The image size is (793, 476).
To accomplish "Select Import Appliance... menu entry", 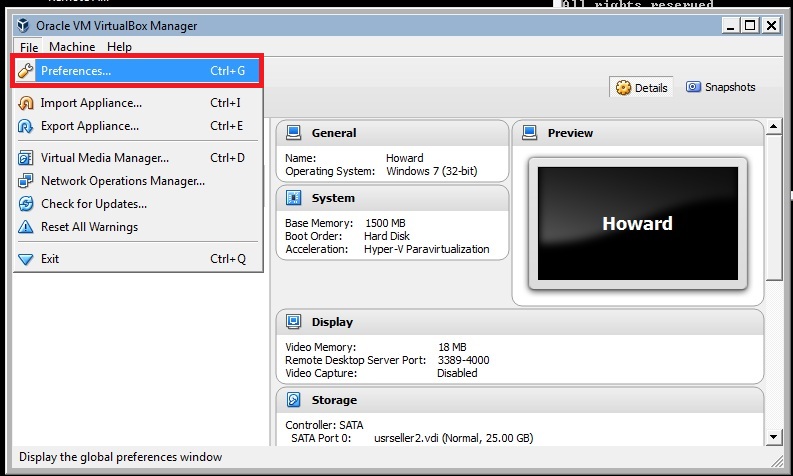I will [137, 103].
